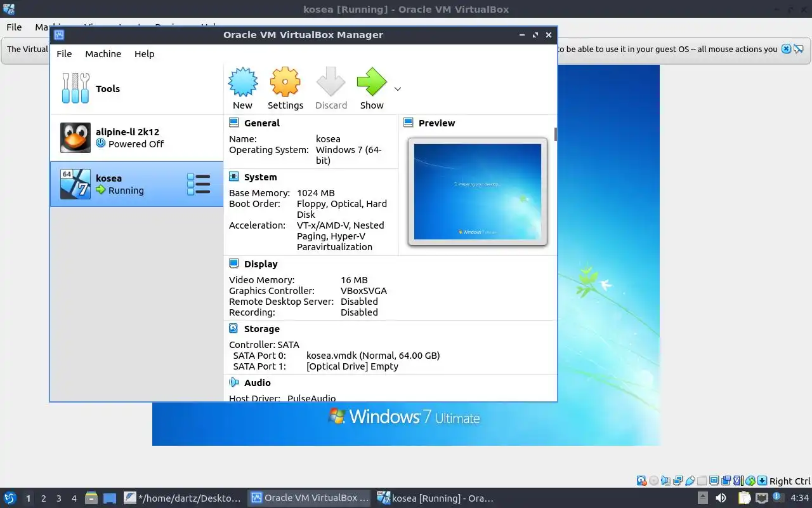The width and height of the screenshot is (812, 508).
Task: Click the New machine toolbar icon
Action: click(x=242, y=82)
